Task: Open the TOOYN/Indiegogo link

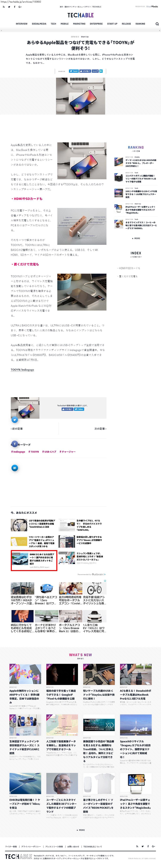Action: [22, 370]
